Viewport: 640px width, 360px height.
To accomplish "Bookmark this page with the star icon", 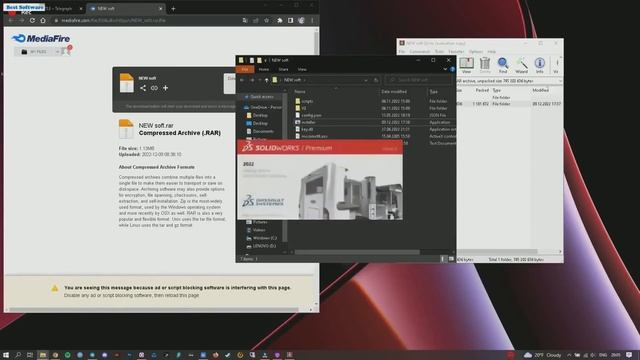I will pyautogui.click(x=267, y=20).
